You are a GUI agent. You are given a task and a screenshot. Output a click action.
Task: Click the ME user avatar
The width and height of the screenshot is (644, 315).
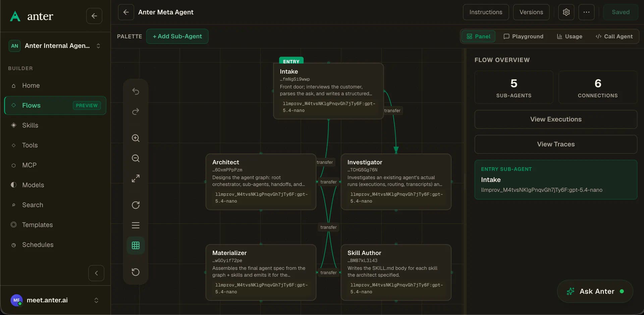tap(16, 300)
